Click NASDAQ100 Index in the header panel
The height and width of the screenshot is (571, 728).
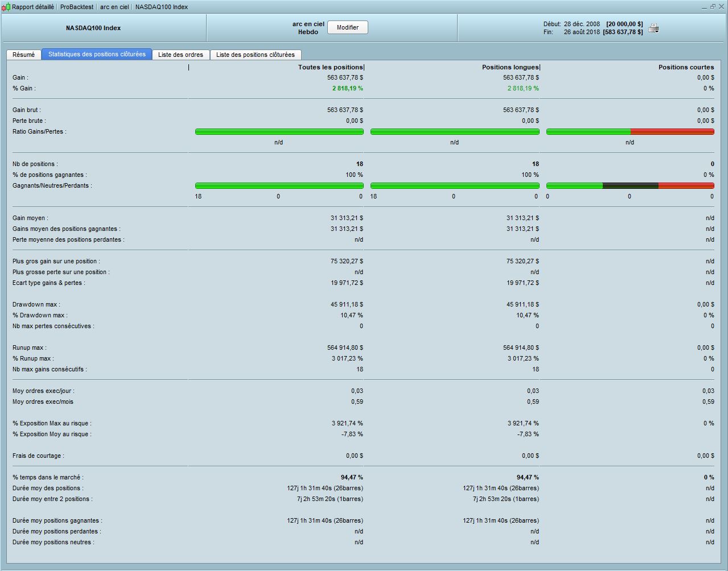tap(93, 28)
